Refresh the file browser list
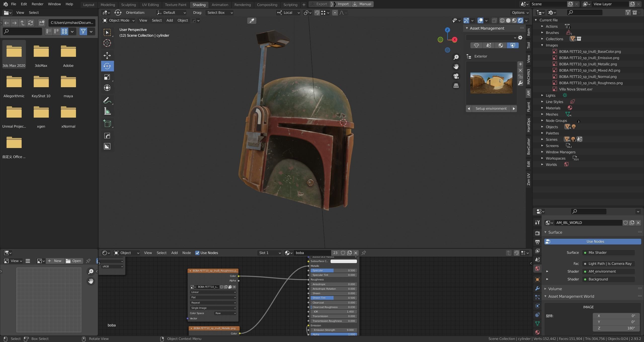Image resolution: width=644 pixels, height=342 pixels. pyautogui.click(x=31, y=23)
